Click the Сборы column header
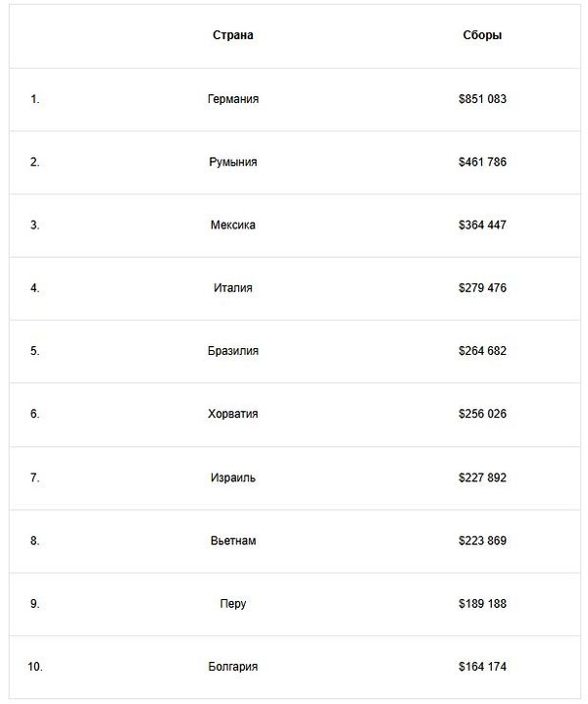588x704 pixels. click(482, 35)
